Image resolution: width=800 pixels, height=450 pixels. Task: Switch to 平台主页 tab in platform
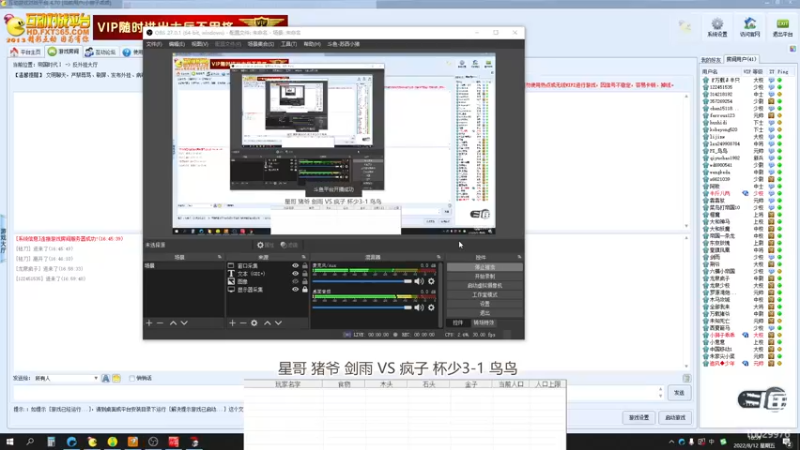click(x=26, y=52)
